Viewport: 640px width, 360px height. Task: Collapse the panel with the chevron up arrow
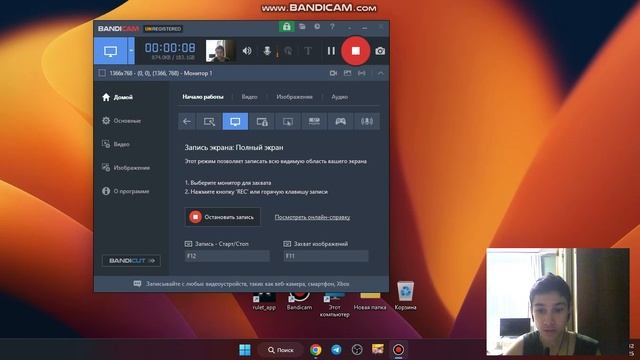point(380,73)
